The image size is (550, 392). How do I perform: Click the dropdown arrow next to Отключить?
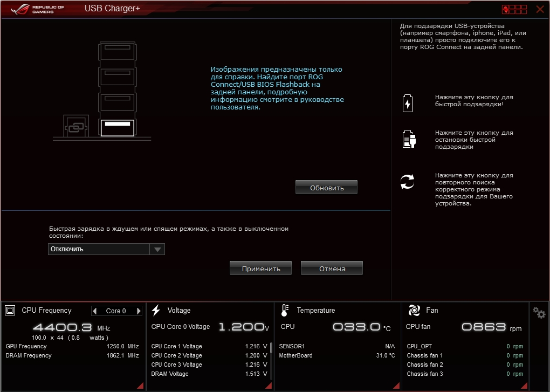[157, 249]
